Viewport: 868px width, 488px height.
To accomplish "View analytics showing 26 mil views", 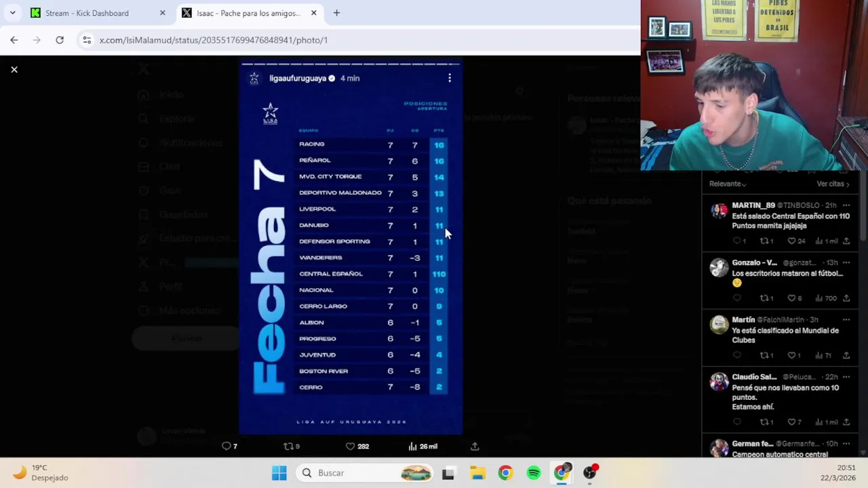I will [422, 446].
